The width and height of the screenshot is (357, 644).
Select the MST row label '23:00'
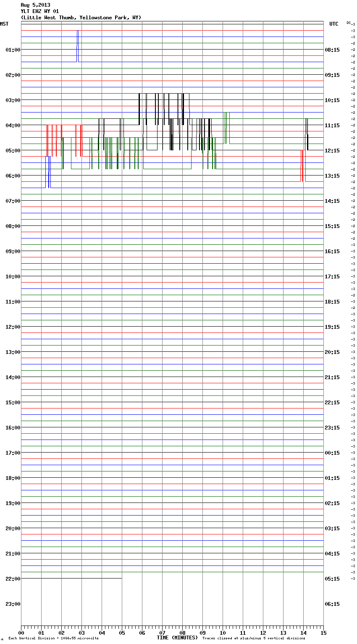coord(13,604)
